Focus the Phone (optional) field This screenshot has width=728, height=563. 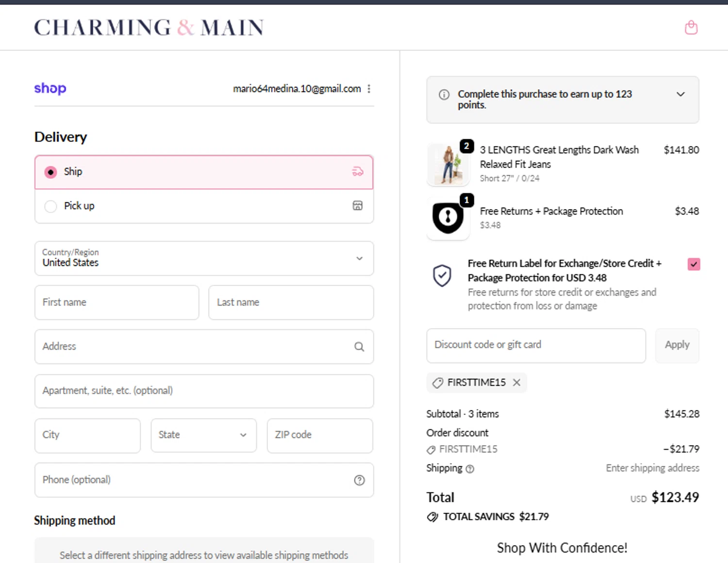(x=204, y=480)
